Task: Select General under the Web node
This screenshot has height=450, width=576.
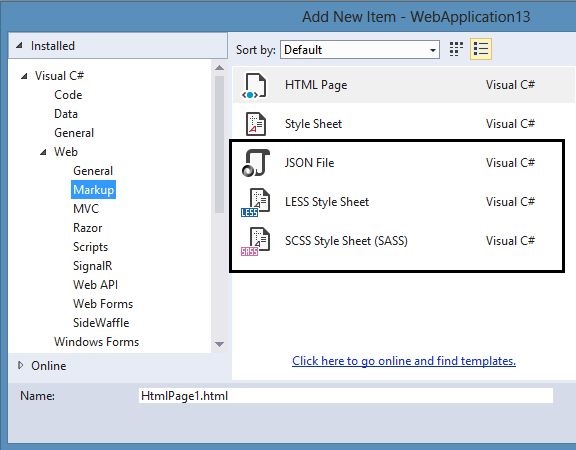Action: pyautogui.click(x=93, y=171)
